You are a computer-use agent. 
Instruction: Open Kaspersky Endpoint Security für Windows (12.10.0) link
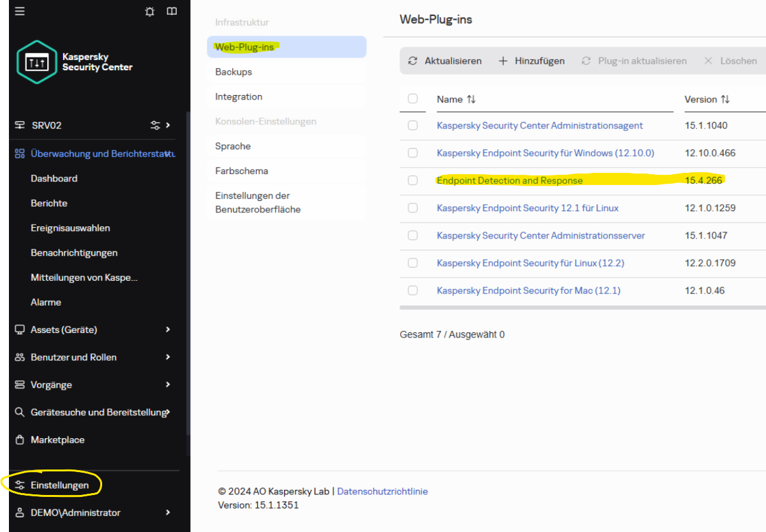point(546,153)
